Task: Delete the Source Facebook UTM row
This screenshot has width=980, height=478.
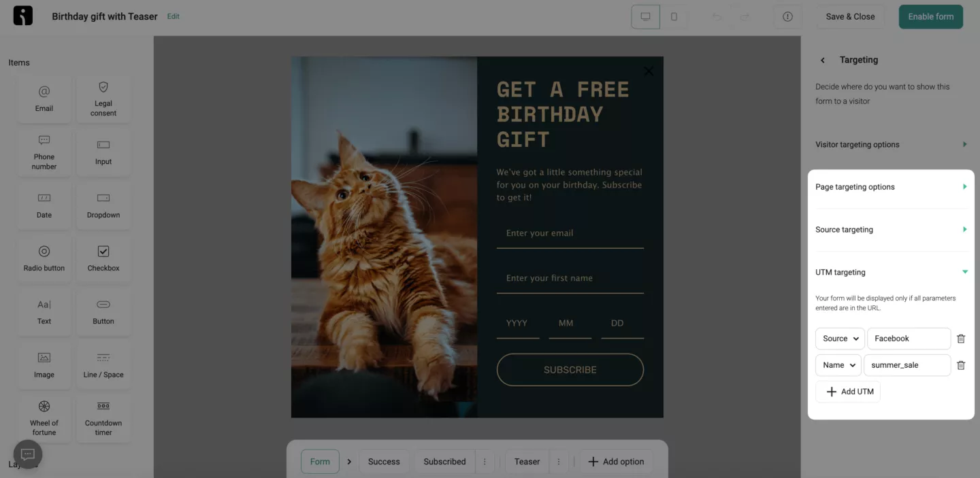Action: pos(961,339)
